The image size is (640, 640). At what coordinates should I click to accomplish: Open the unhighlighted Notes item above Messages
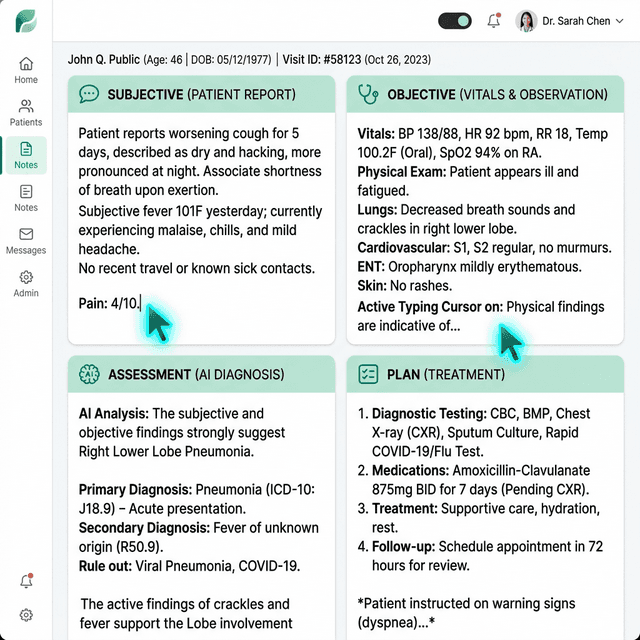click(26, 198)
